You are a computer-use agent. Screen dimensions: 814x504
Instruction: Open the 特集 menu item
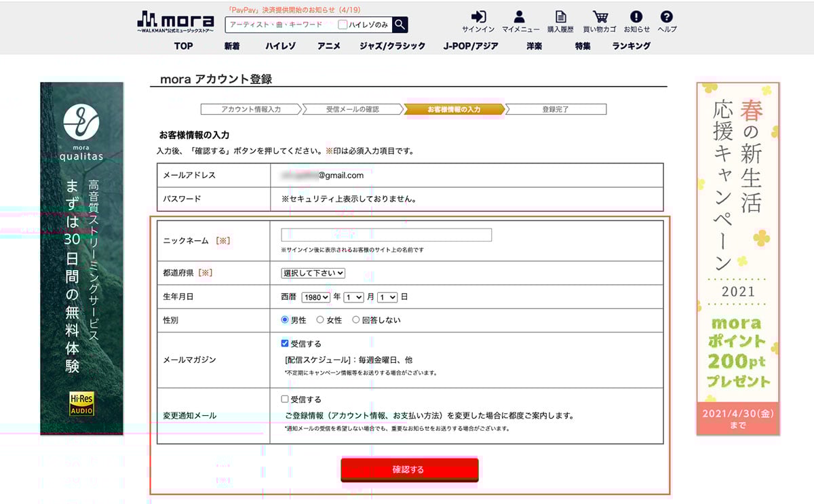tap(583, 46)
